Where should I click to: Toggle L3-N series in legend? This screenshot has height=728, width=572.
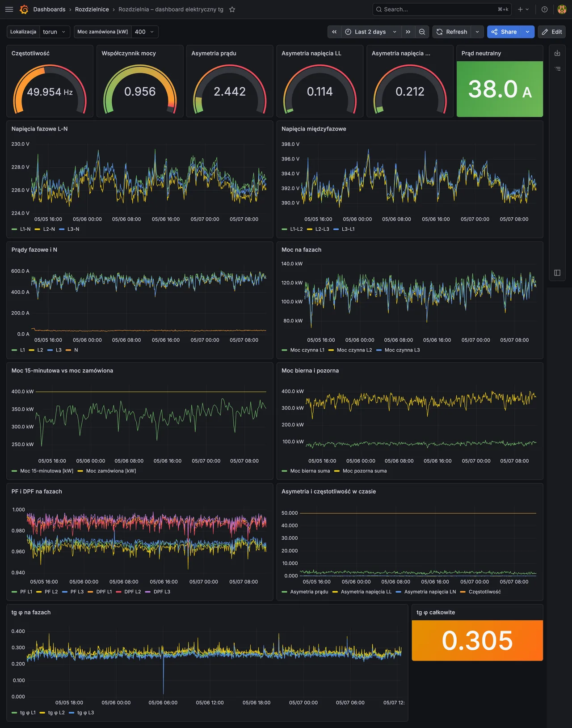pyautogui.click(x=73, y=229)
